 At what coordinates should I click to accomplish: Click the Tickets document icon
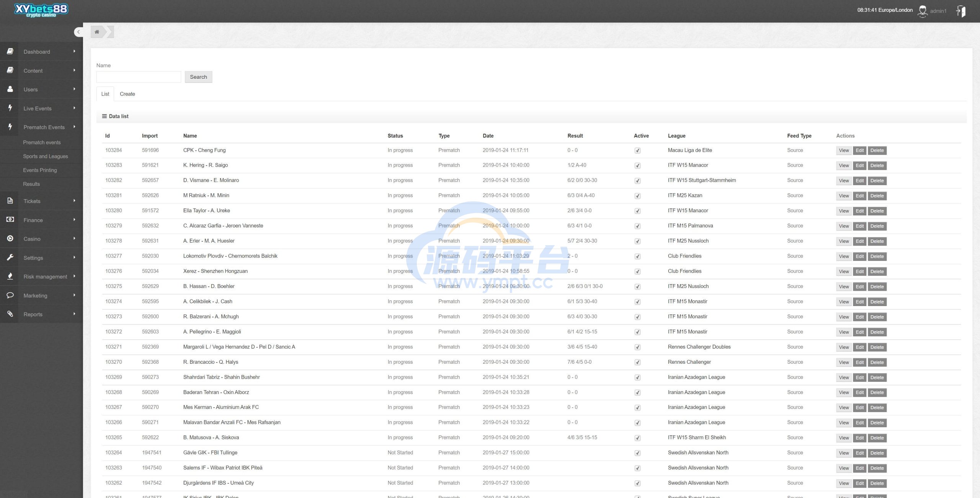10,200
